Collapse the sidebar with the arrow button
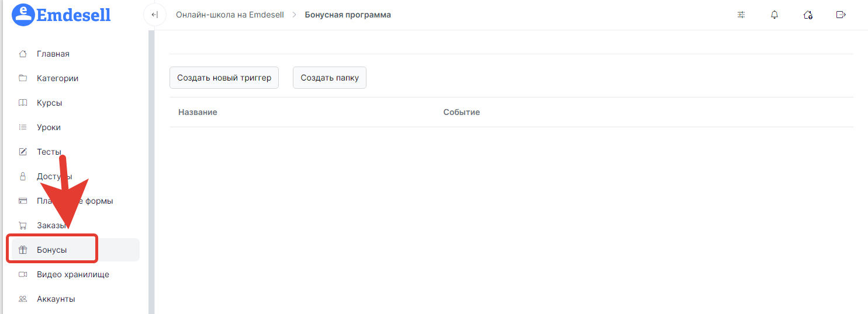This screenshot has height=314, width=868. point(154,15)
